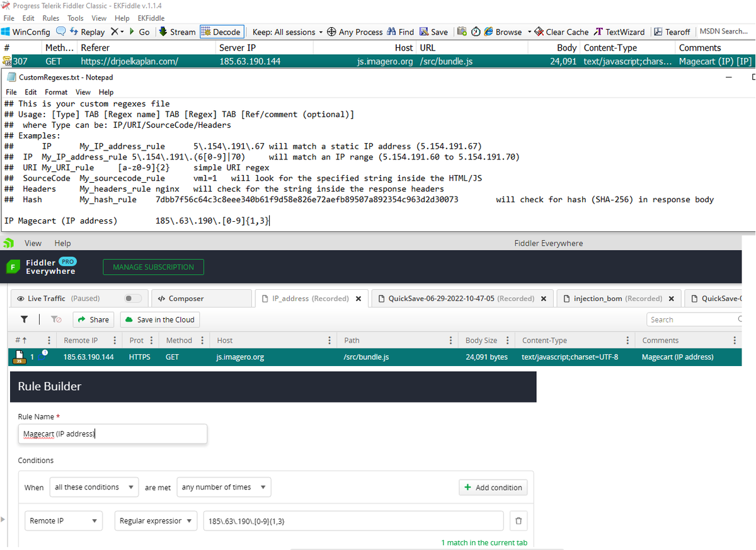Open the Prot column options menu
756x550 pixels.
coord(151,340)
